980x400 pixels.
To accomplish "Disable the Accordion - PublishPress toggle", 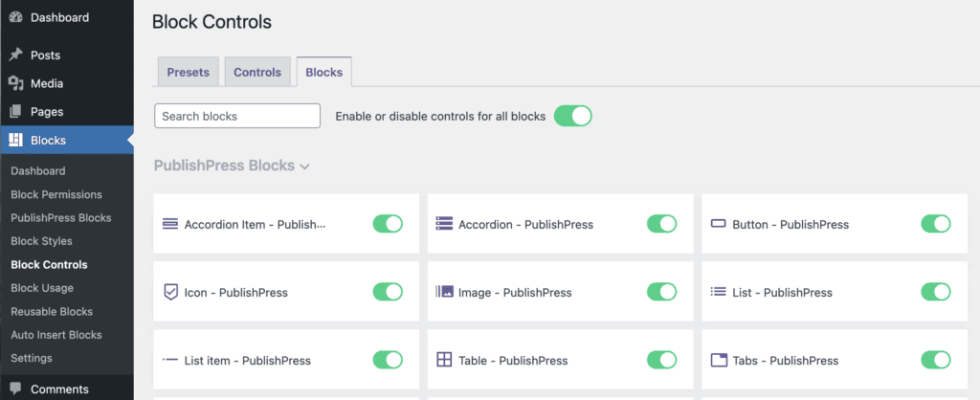I will [x=662, y=224].
